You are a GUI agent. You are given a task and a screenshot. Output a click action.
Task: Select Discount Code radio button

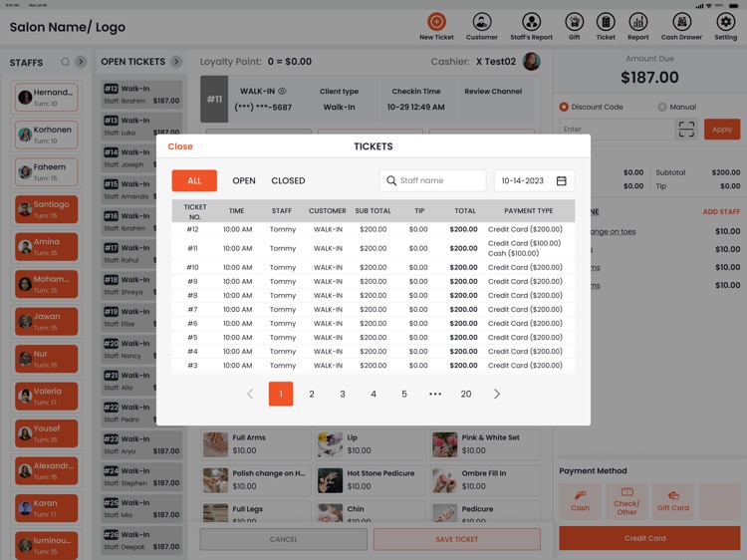tap(564, 107)
